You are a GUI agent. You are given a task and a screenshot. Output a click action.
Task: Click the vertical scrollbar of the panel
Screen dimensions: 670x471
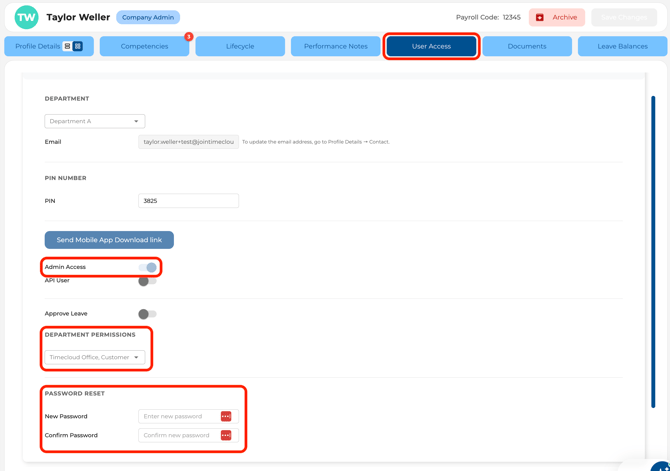[x=653, y=252]
